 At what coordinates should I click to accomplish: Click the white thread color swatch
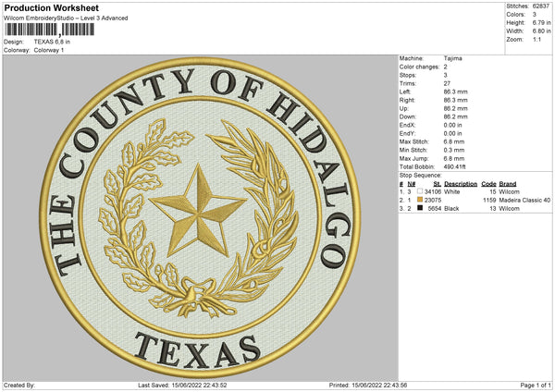pyautogui.click(x=420, y=191)
